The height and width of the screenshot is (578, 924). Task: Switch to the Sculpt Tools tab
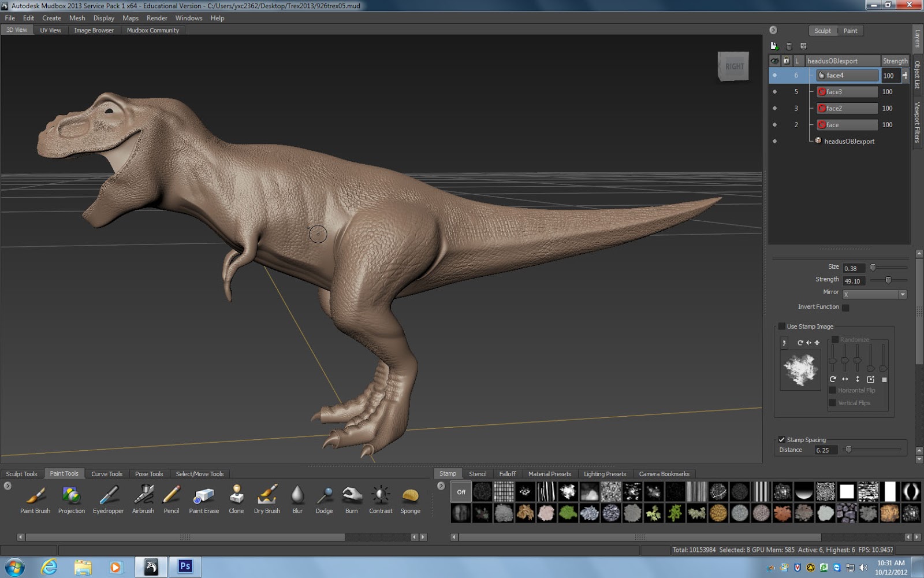pyautogui.click(x=22, y=474)
